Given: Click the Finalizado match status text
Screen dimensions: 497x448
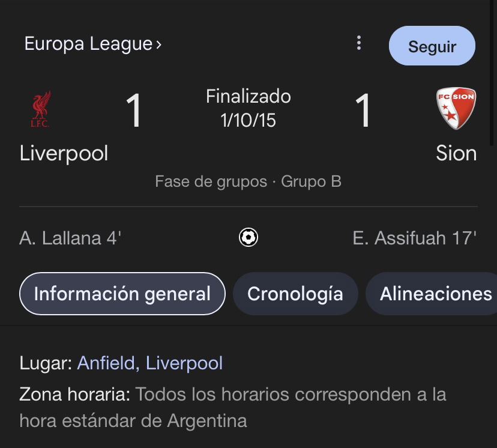Looking at the screenshot, I should (248, 96).
